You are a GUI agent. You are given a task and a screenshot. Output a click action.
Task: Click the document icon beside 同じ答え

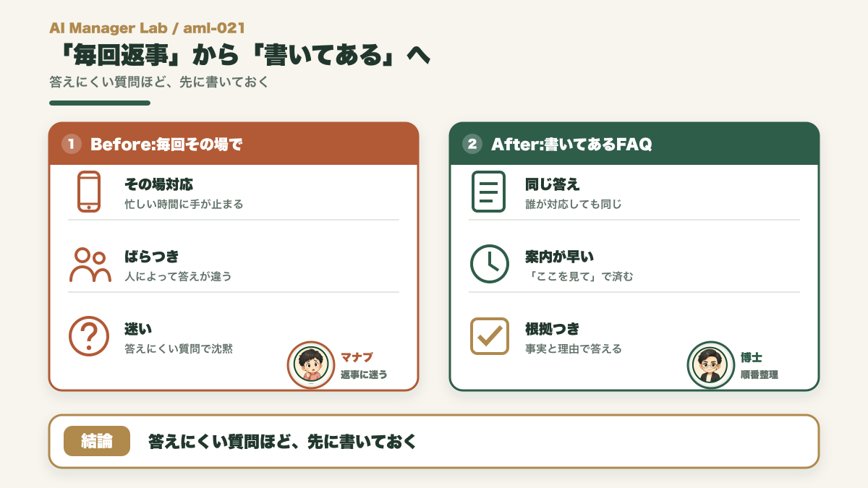click(488, 192)
